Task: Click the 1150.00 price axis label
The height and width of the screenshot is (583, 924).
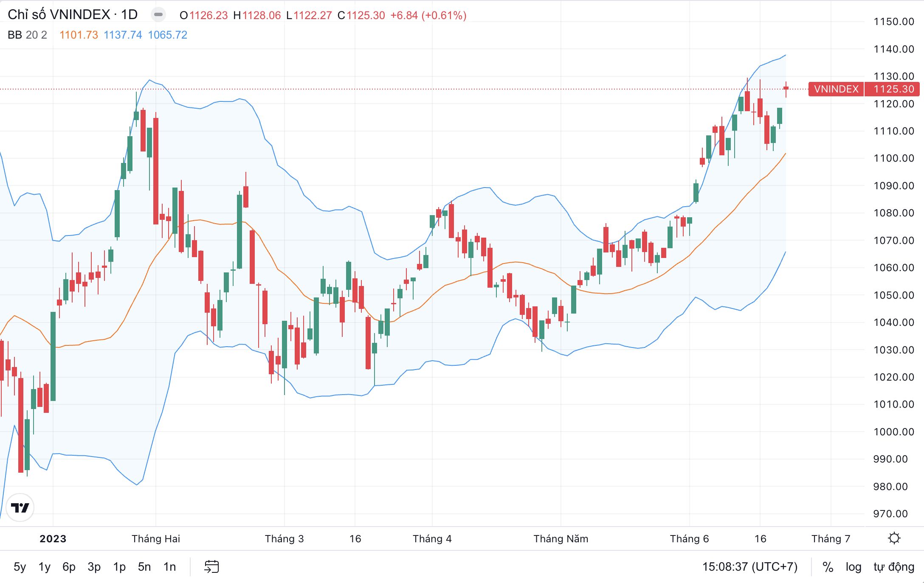Action: 893,22
